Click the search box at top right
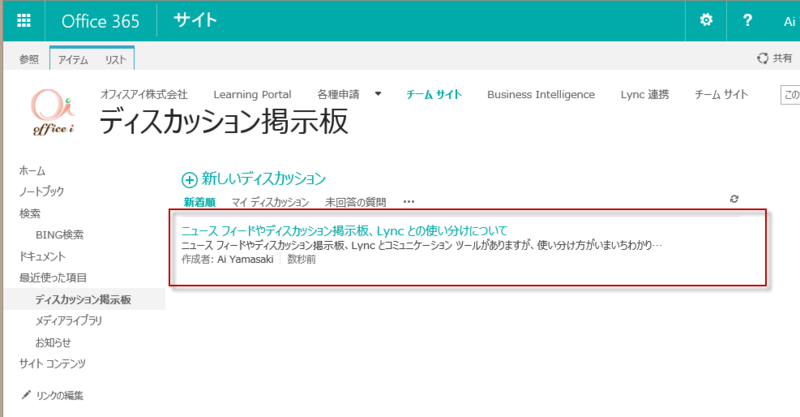The image size is (800, 417). pos(790,95)
